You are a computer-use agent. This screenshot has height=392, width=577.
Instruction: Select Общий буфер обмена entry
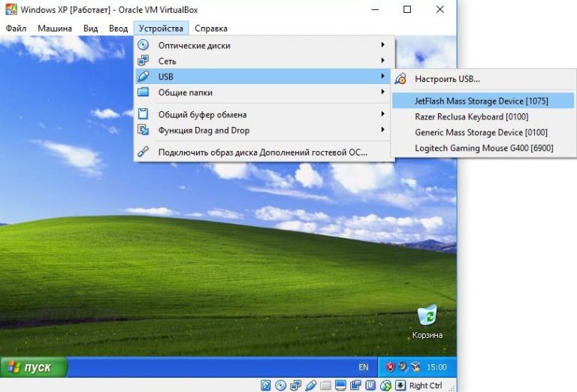263,114
